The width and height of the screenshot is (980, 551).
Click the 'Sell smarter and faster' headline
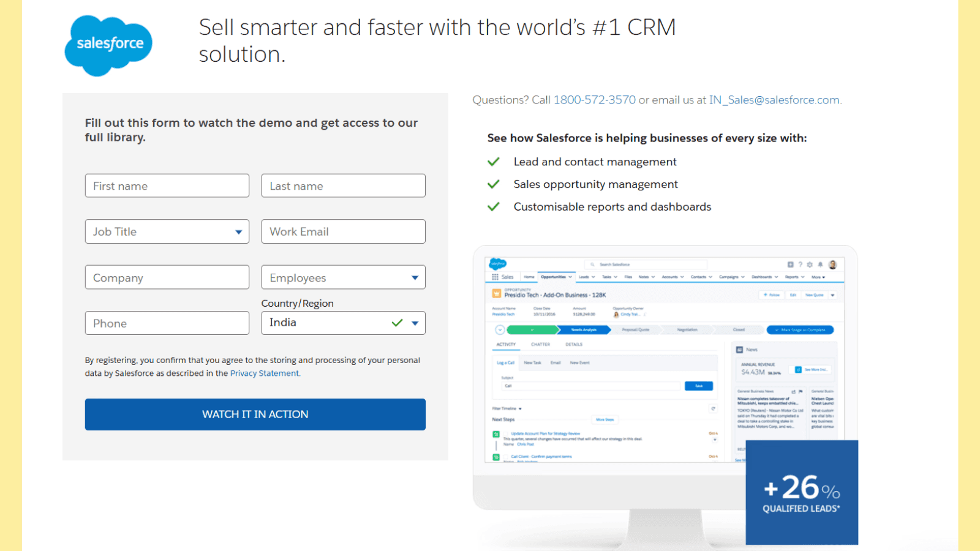tap(437, 40)
